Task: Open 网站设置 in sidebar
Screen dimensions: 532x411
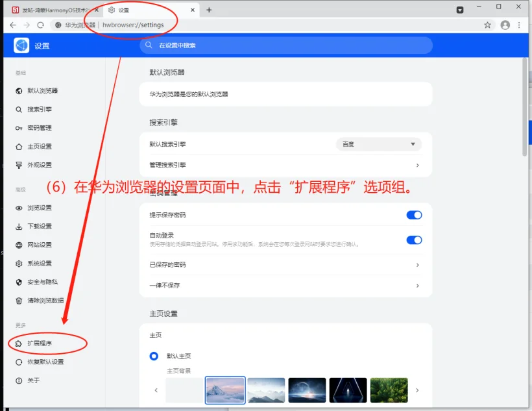Action: click(34, 245)
